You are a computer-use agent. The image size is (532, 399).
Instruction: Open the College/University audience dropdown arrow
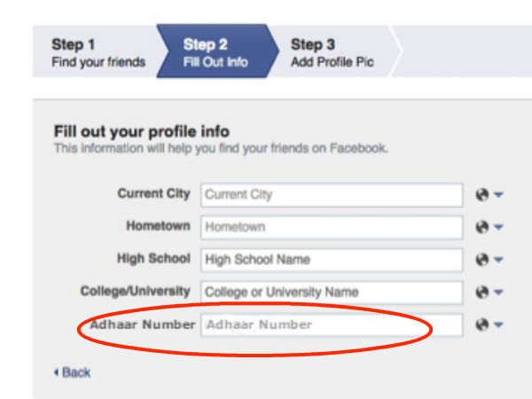pyautogui.click(x=498, y=293)
